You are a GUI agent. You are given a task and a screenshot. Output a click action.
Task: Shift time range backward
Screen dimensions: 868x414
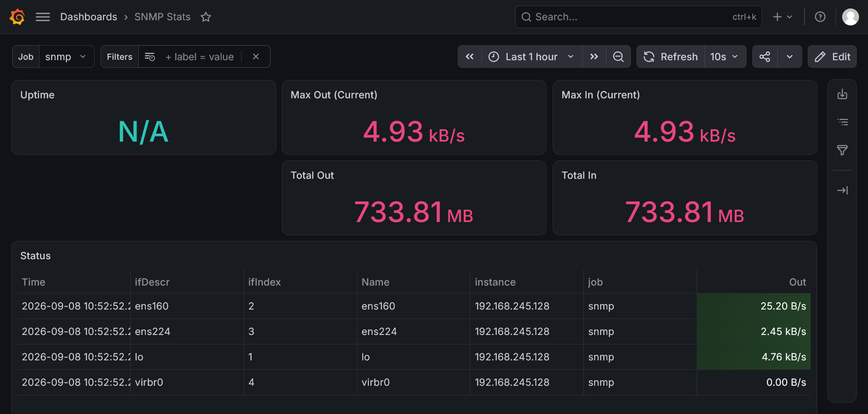pos(470,56)
